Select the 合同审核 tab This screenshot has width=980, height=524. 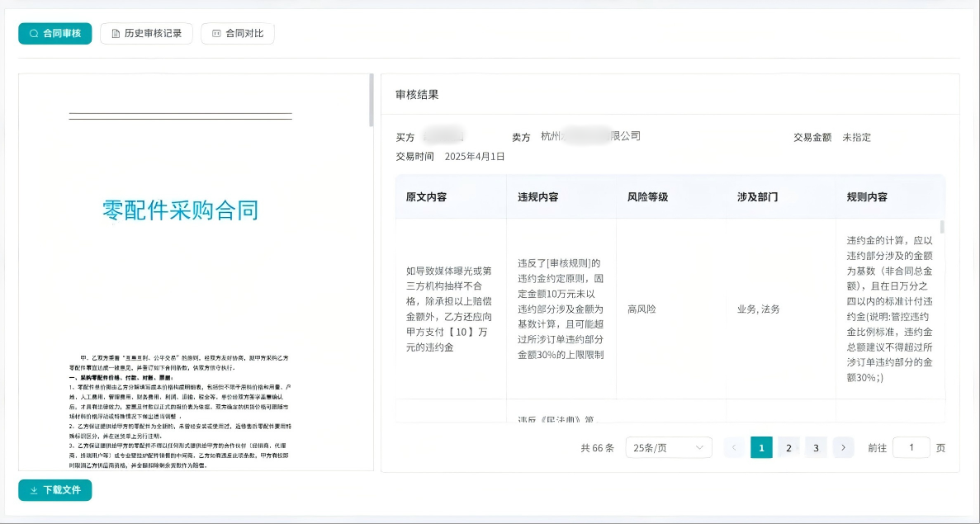(x=55, y=33)
